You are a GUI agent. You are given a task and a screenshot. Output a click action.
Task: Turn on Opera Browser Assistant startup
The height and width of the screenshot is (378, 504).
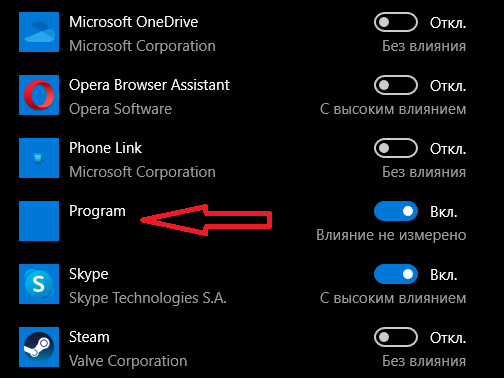tap(396, 85)
